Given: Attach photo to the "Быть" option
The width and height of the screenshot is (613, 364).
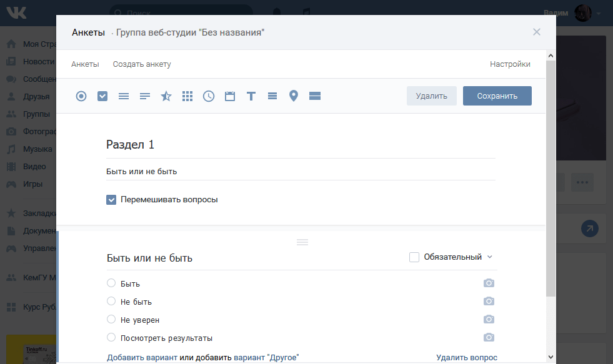Looking at the screenshot, I should [x=489, y=283].
